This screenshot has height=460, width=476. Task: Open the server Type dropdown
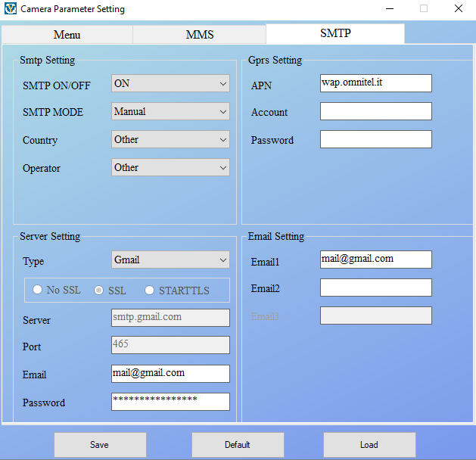coord(170,260)
